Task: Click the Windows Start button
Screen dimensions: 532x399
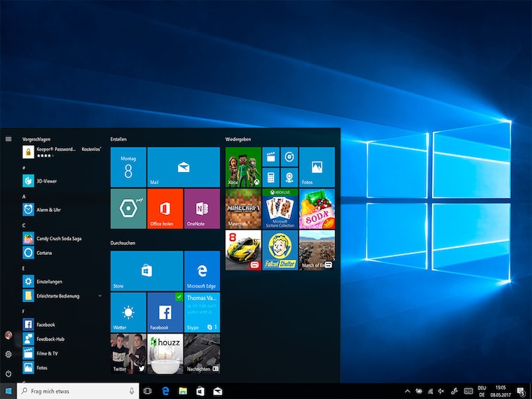Action: coord(8,391)
